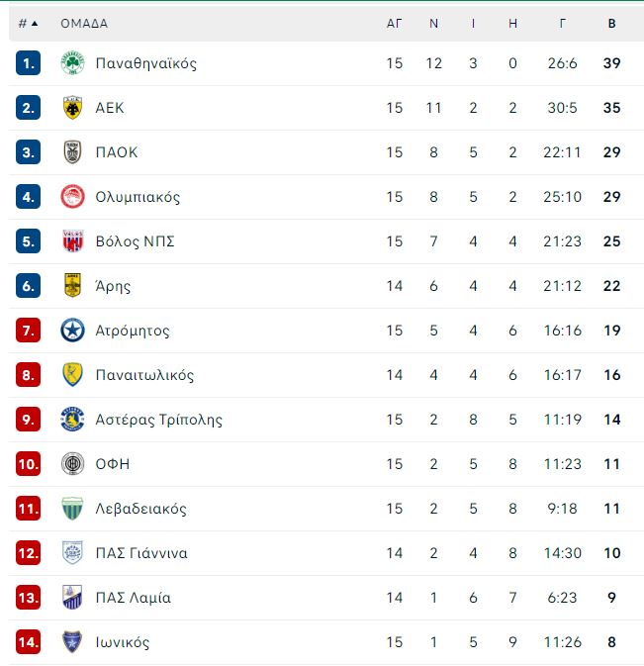Select the Γ goals column header

[562, 24]
